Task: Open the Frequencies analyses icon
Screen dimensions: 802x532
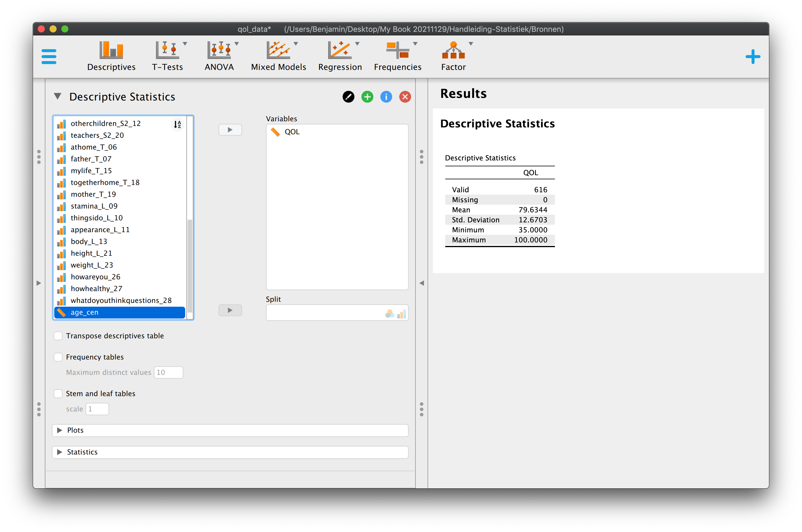Action: tap(397, 50)
